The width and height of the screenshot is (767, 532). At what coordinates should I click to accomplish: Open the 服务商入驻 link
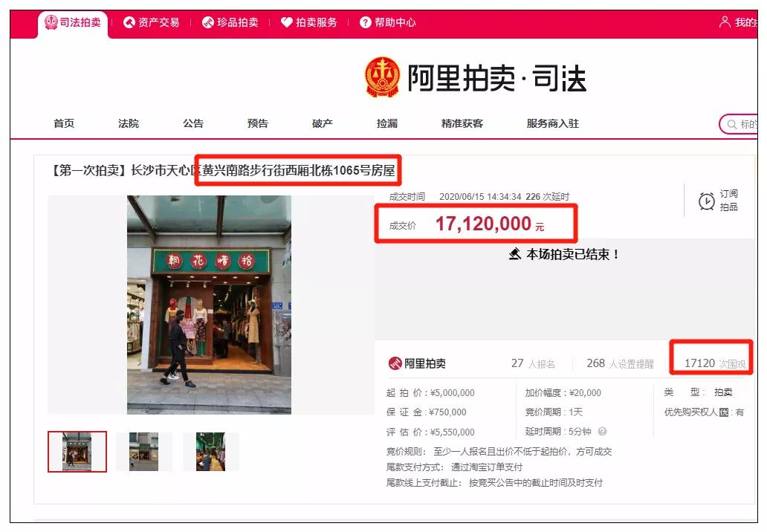pyautogui.click(x=554, y=123)
